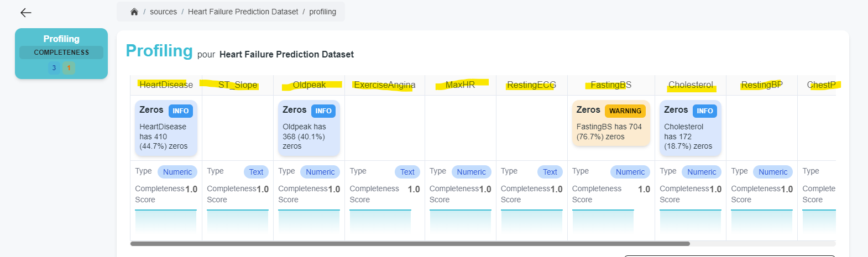Click the back arrow icon

[x=25, y=13]
